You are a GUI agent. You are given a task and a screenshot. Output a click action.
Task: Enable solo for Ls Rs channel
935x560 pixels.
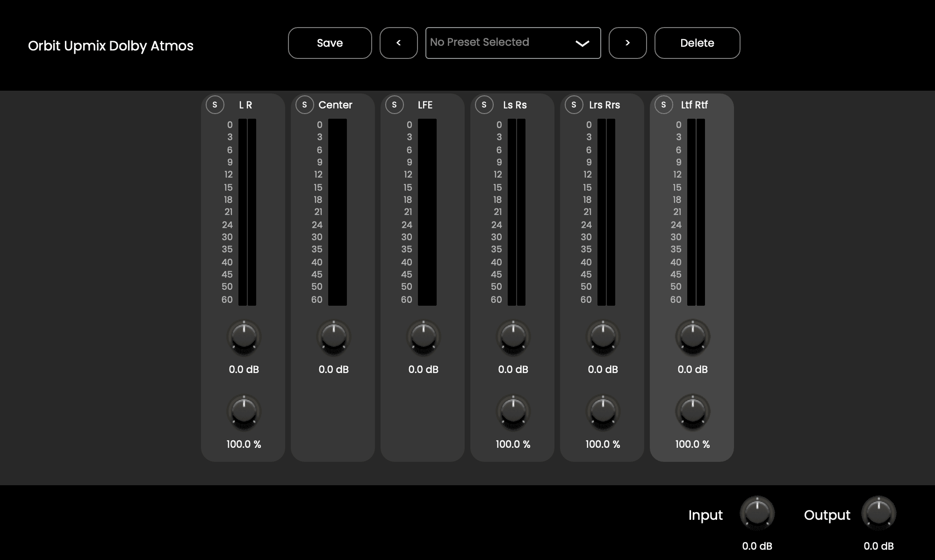point(484,105)
